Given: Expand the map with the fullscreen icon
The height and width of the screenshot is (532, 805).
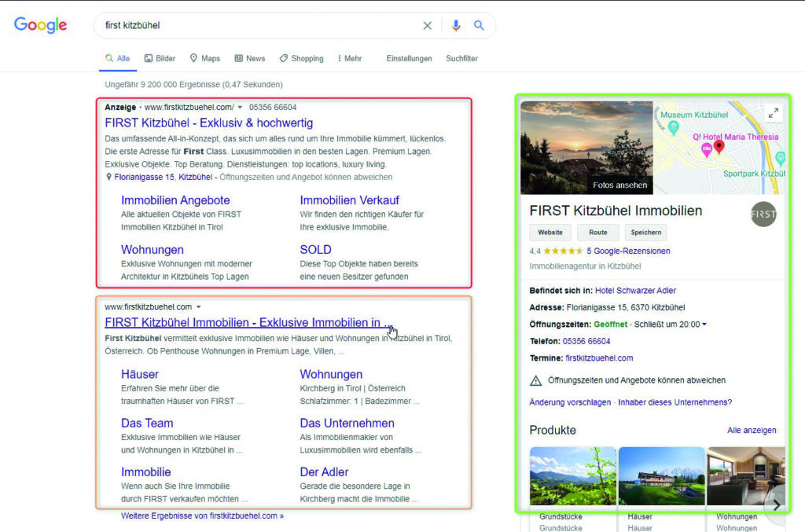Looking at the screenshot, I should 774,114.
